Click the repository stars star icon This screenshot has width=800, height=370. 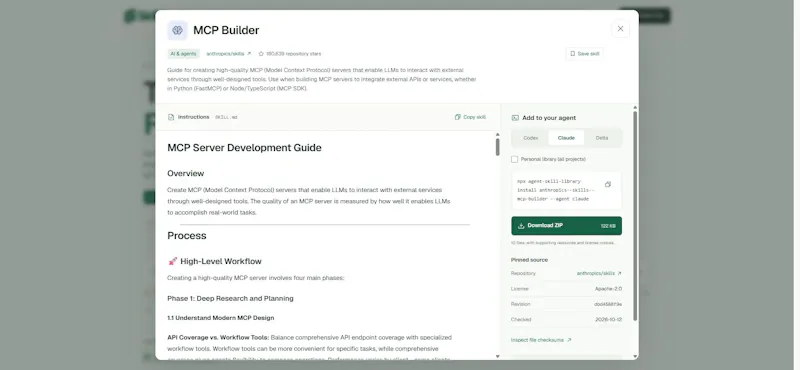[261, 54]
